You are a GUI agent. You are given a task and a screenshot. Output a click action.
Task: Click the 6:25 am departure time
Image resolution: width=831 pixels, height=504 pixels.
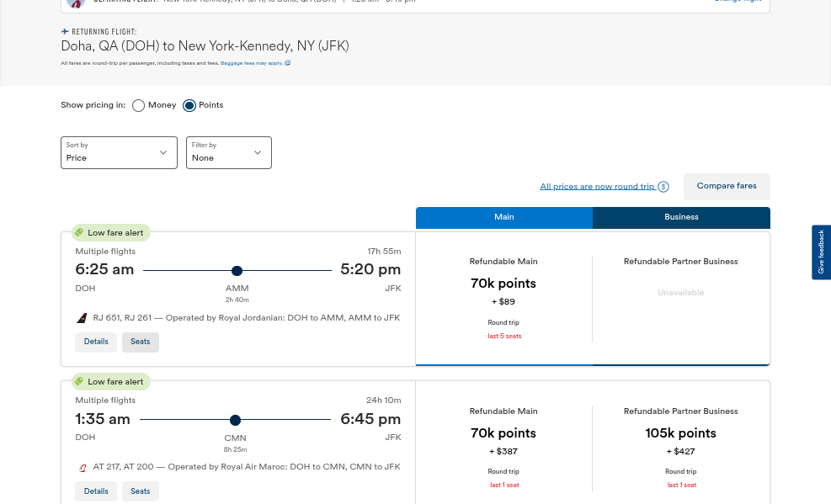104,269
